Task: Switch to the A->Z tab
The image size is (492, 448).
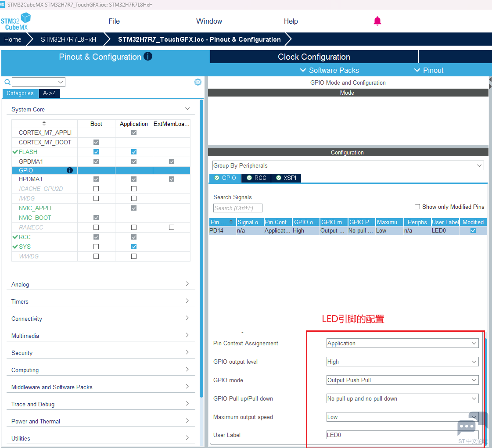Action: 49,93
